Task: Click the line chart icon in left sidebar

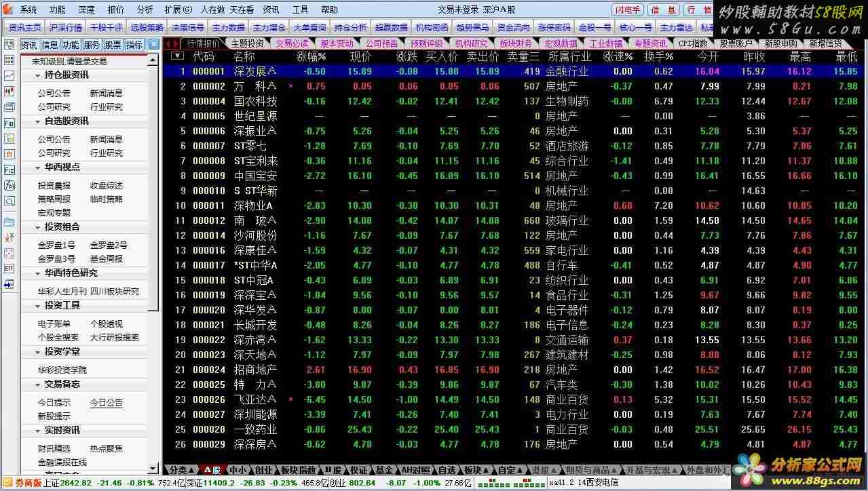Action: (x=10, y=76)
